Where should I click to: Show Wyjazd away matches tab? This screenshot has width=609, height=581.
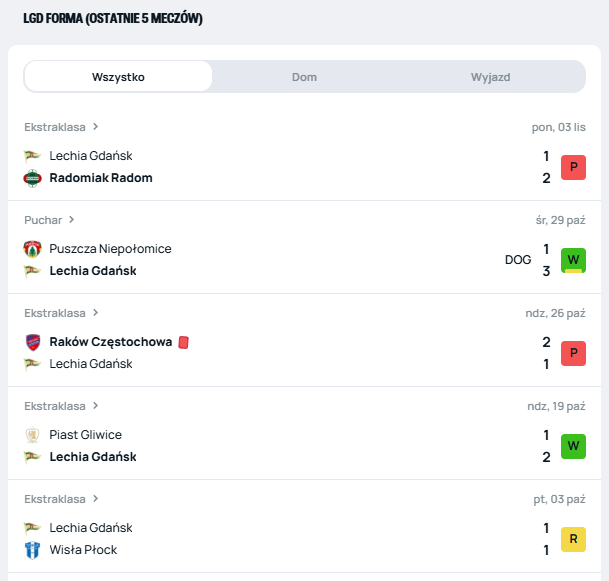pyautogui.click(x=490, y=77)
